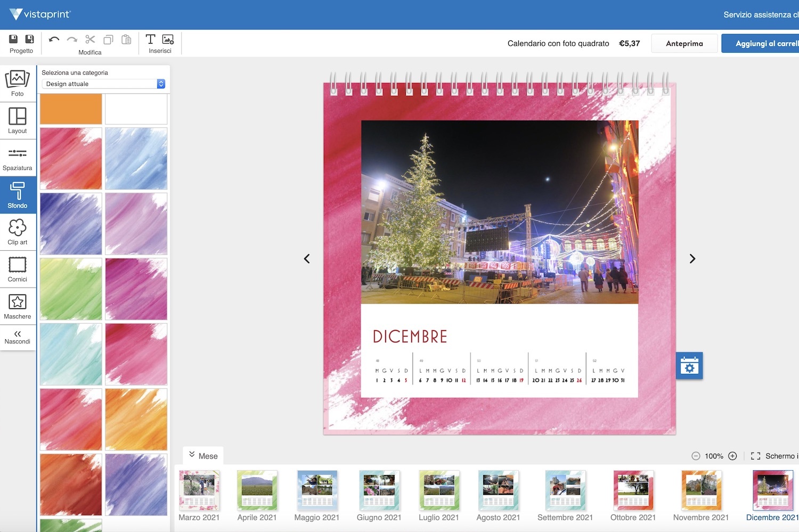This screenshot has height=532, width=799.
Task: Open the Ottobre 2021 page thumbnail
Action: click(x=633, y=490)
